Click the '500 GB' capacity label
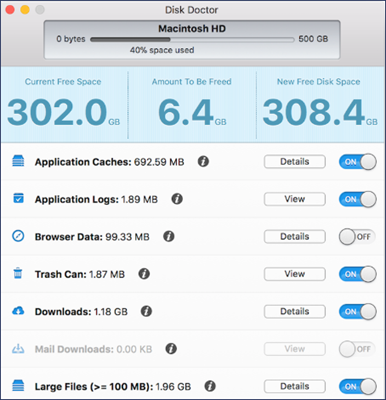The width and height of the screenshot is (386, 400). [x=313, y=39]
